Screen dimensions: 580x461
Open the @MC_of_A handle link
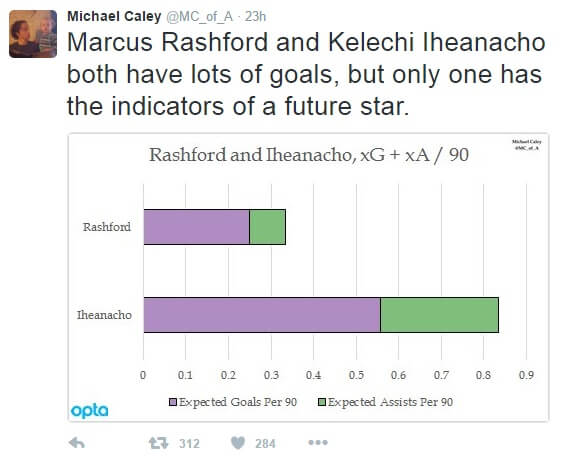(x=200, y=17)
